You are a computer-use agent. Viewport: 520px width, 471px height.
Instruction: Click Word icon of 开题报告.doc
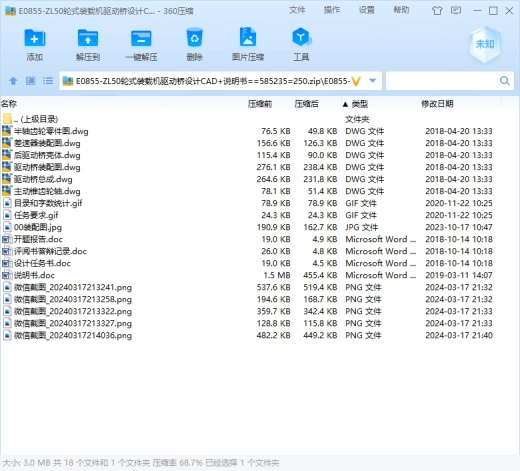pyautogui.click(x=7, y=239)
